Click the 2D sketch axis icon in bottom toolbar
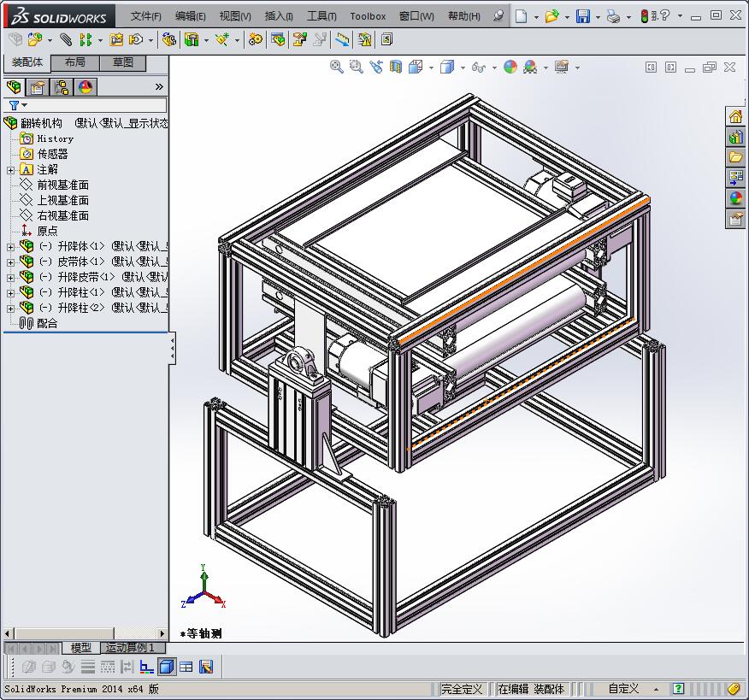749x700 pixels. 147,667
